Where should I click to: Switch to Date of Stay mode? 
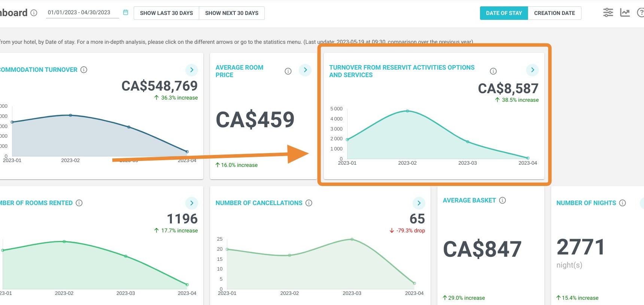504,13
